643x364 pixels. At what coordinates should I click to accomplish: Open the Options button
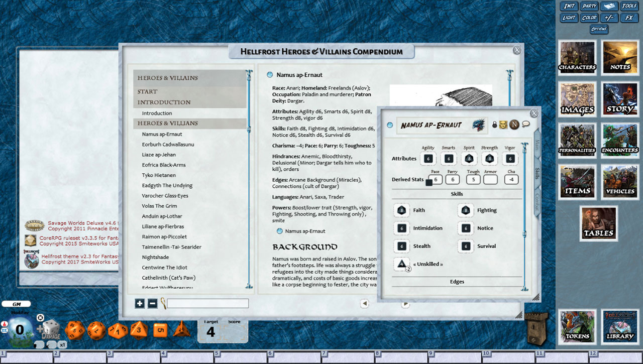tap(600, 29)
